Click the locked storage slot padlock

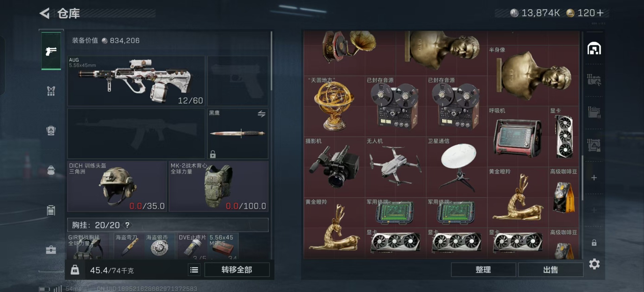click(594, 243)
